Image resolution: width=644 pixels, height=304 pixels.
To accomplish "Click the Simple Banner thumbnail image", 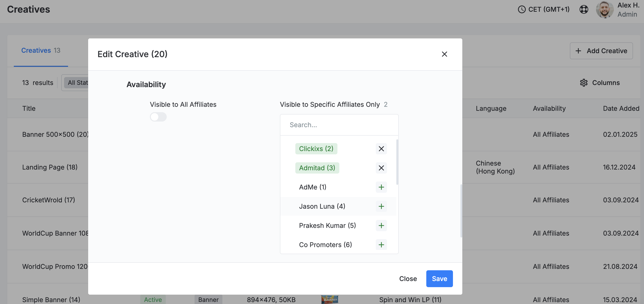I will (329, 299).
